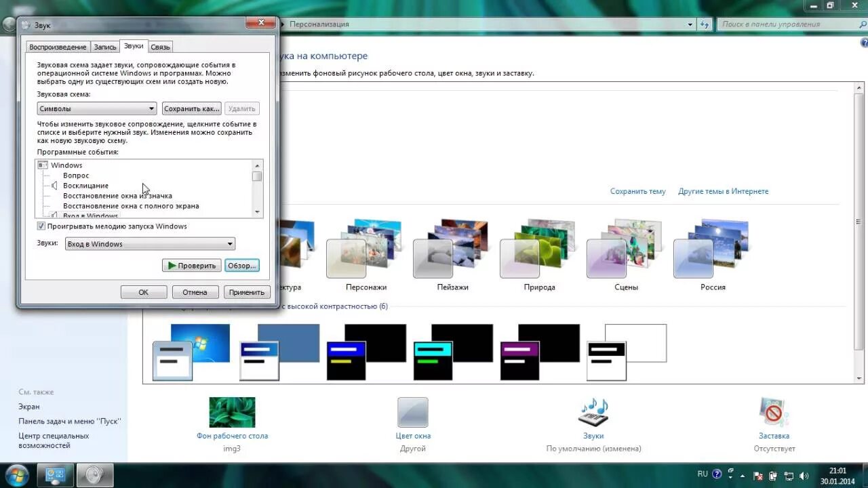The height and width of the screenshot is (488, 868).
Task: Switch to the Связь tab
Action: (160, 47)
